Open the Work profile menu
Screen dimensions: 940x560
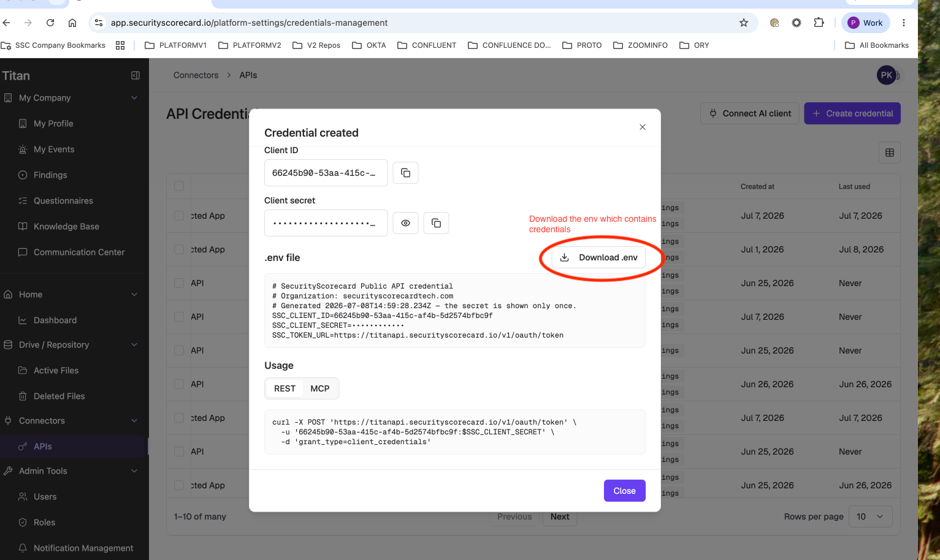coord(865,23)
